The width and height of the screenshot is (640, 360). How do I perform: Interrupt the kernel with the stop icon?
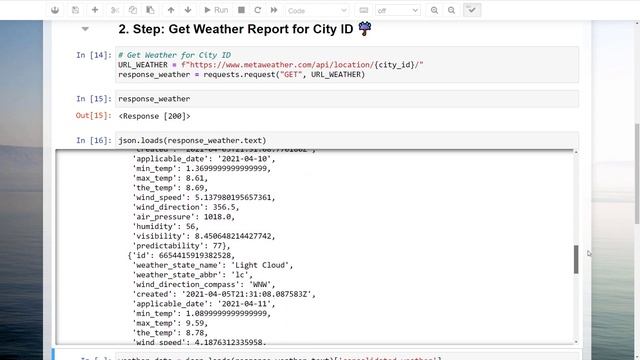pos(241,10)
